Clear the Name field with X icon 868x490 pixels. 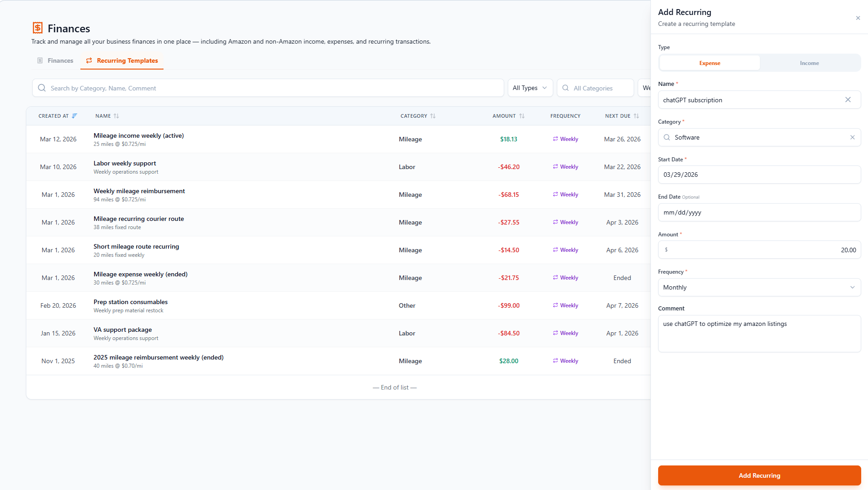848,100
